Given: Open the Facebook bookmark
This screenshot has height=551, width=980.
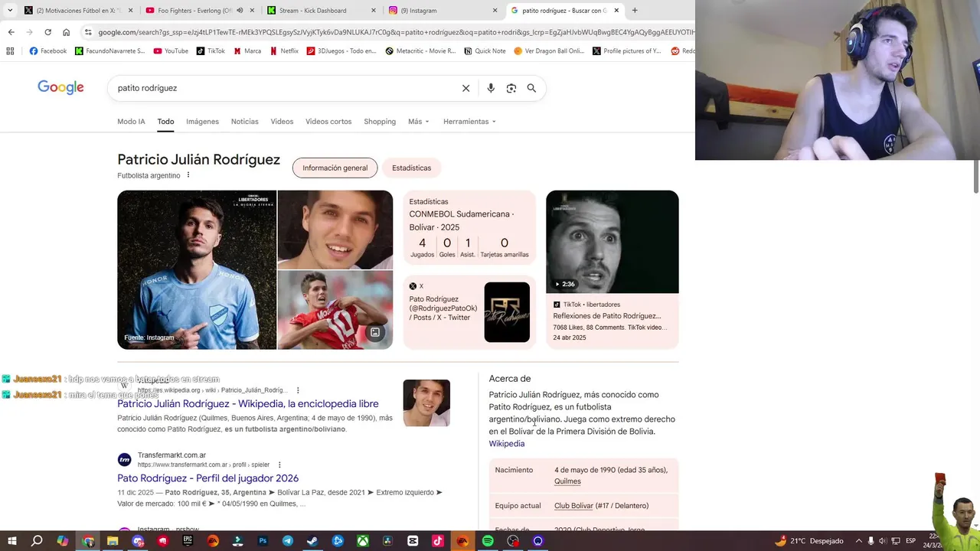Looking at the screenshot, I should pos(47,51).
